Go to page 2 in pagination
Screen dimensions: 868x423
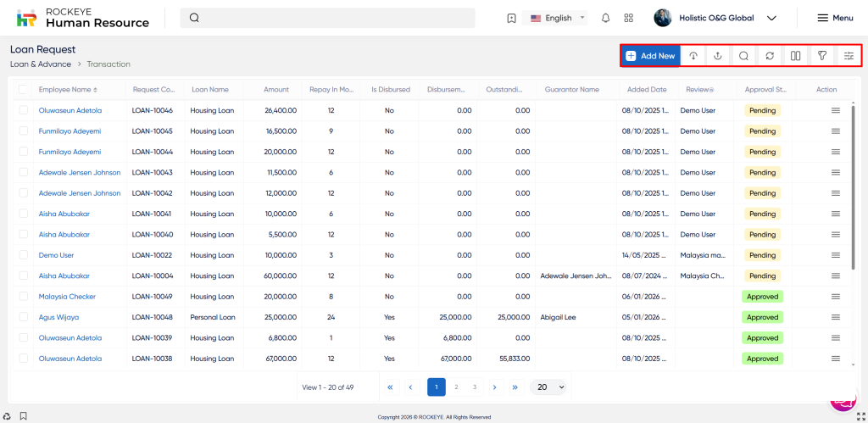(456, 387)
